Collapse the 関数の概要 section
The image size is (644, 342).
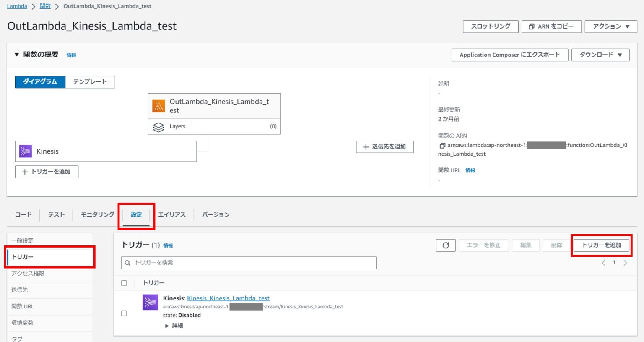coord(17,55)
